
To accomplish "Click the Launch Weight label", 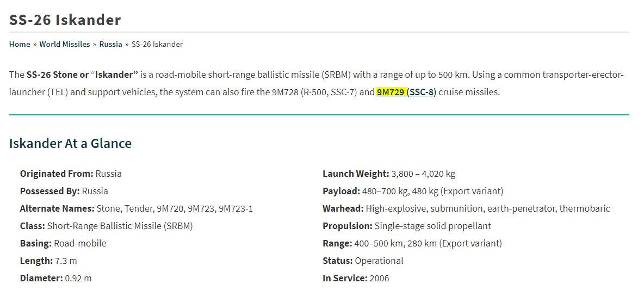I will tap(356, 174).
